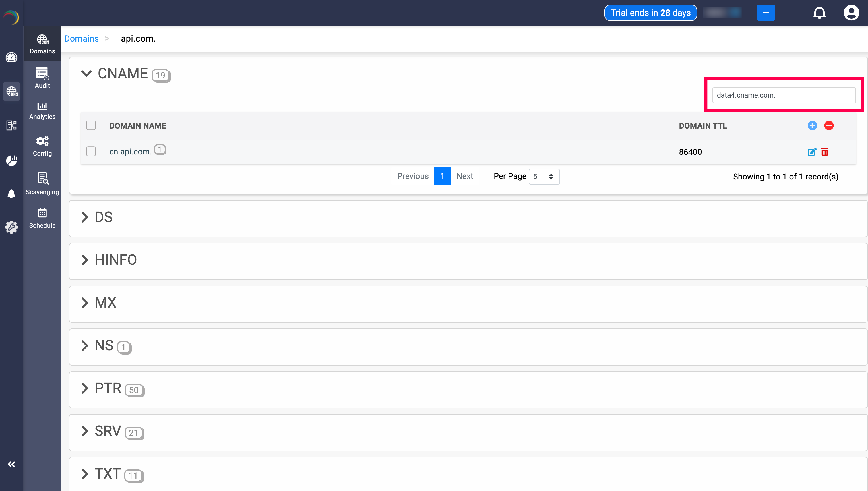The width and height of the screenshot is (868, 491).
Task: Click the blue plus button in header
Action: coord(766,13)
